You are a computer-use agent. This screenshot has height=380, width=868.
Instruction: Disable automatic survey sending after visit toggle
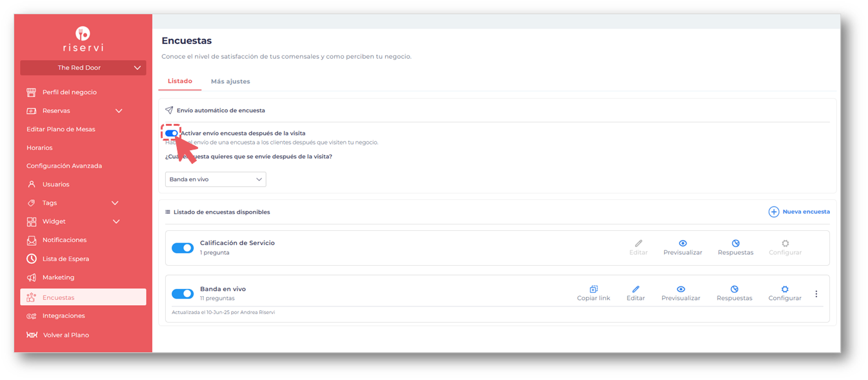click(171, 134)
